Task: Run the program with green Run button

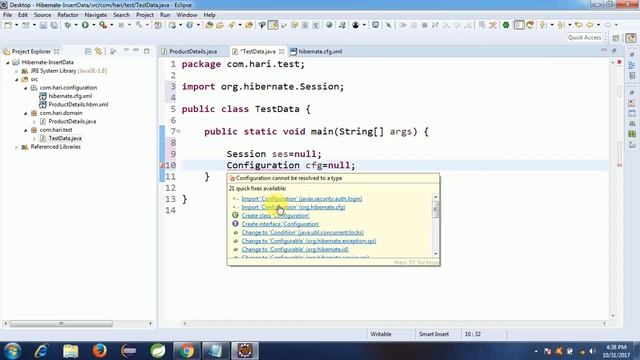Action: click(85, 25)
